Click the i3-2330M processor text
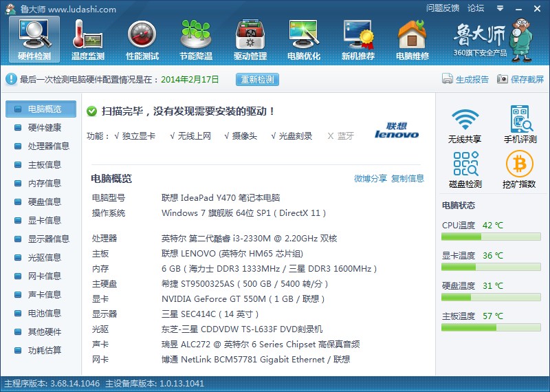 pyautogui.click(x=250, y=239)
